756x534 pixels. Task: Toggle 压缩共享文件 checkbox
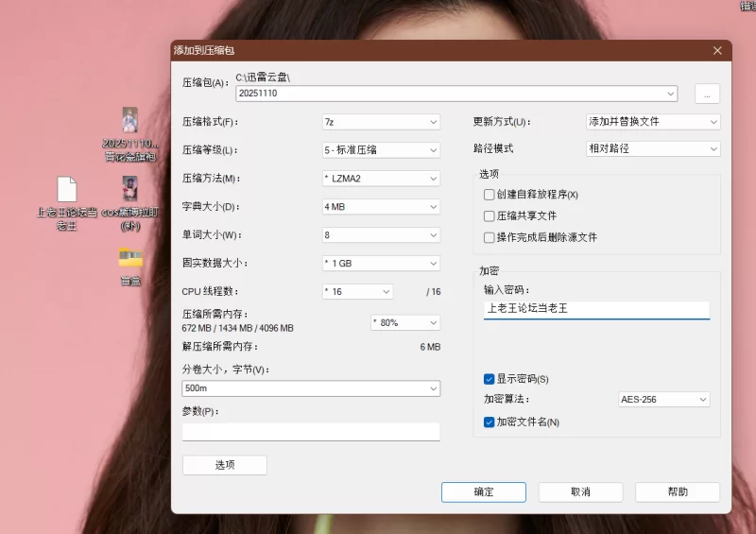(490, 216)
